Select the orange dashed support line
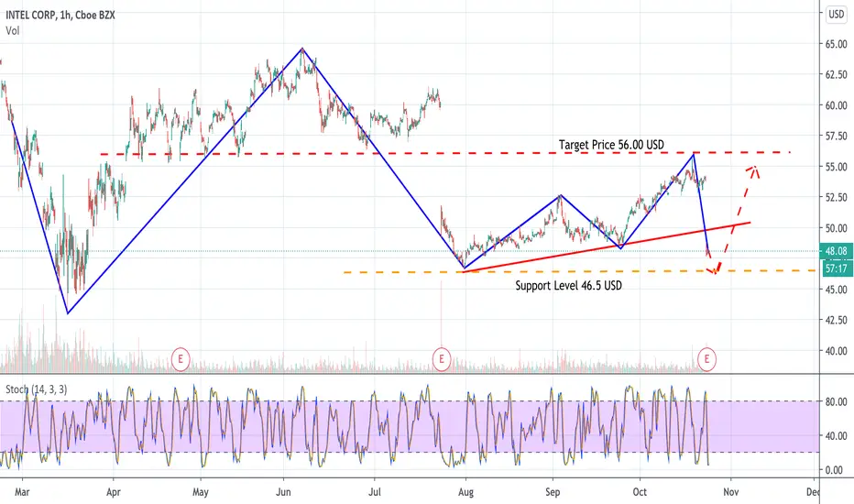This screenshot has height=504, width=854. coord(579,271)
